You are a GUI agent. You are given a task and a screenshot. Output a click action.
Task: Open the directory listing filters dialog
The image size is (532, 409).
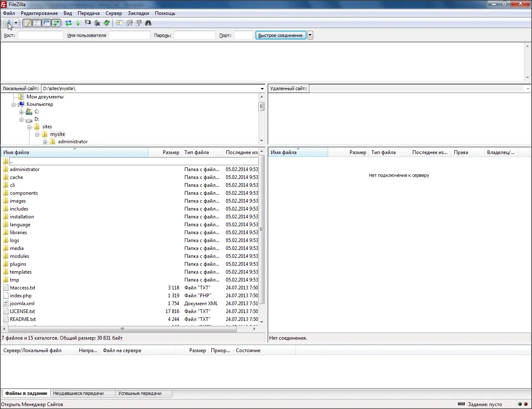(120, 23)
